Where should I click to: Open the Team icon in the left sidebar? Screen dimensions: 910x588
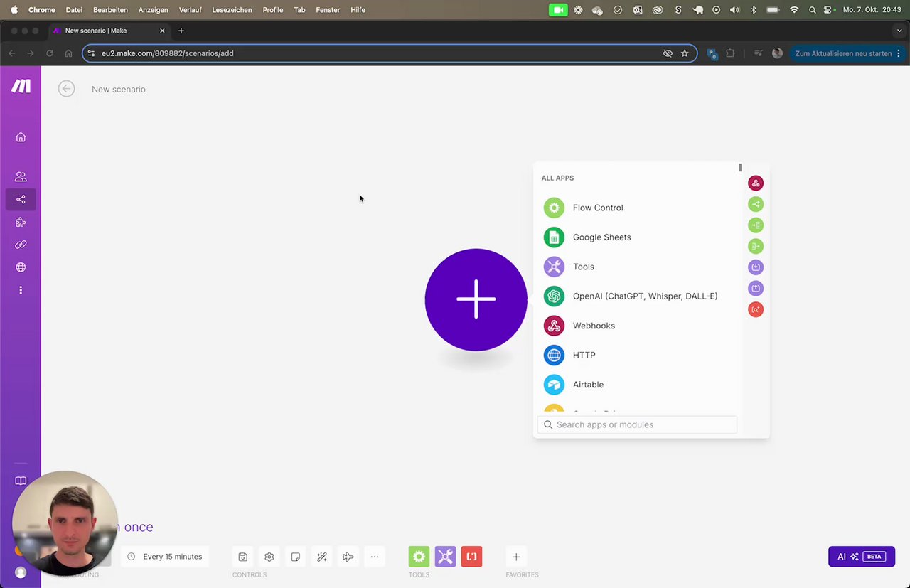click(x=21, y=176)
